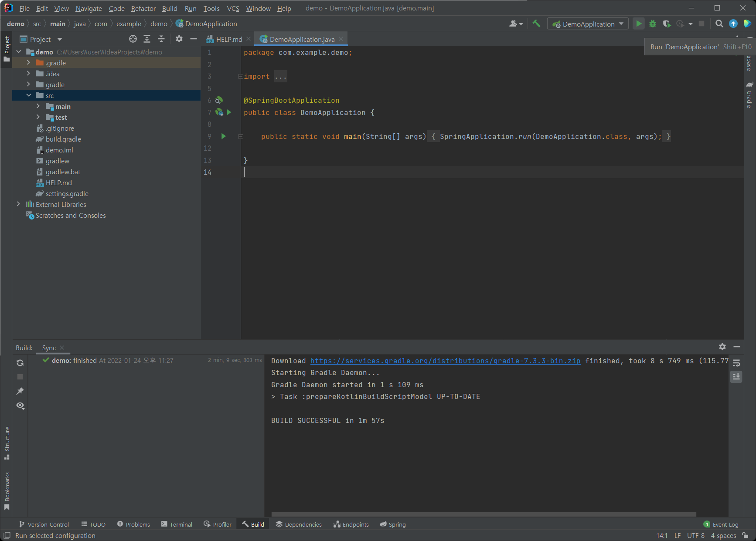Screen dimensions: 756x541
Task: Open the Refactor menu
Action: (143, 8)
